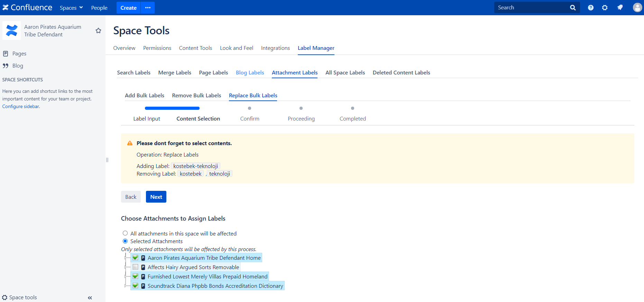Screen dimensions: 644x302
Task: Click the Proceeding step marker dot
Action: (301, 108)
